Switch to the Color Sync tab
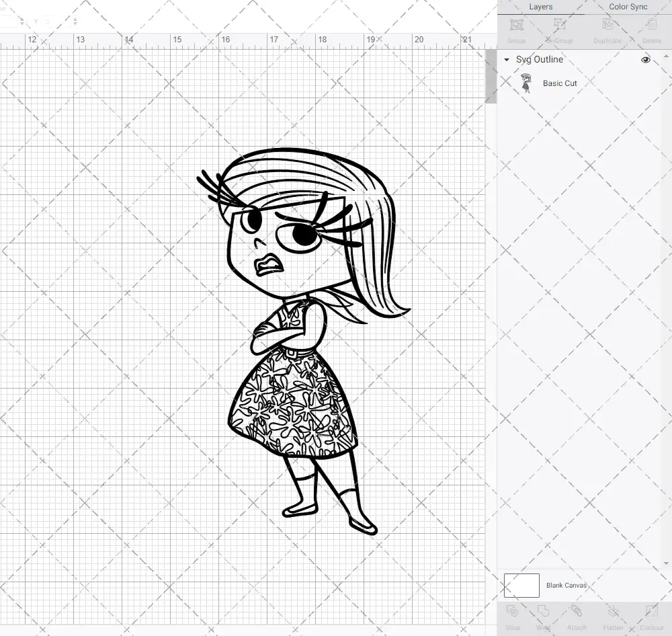The width and height of the screenshot is (672, 636). coord(628,7)
